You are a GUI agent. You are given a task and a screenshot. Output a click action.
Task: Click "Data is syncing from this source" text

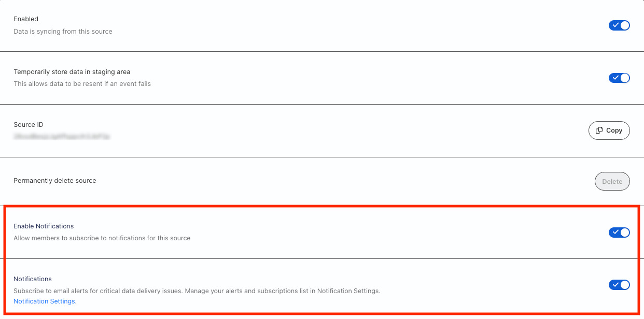point(63,32)
